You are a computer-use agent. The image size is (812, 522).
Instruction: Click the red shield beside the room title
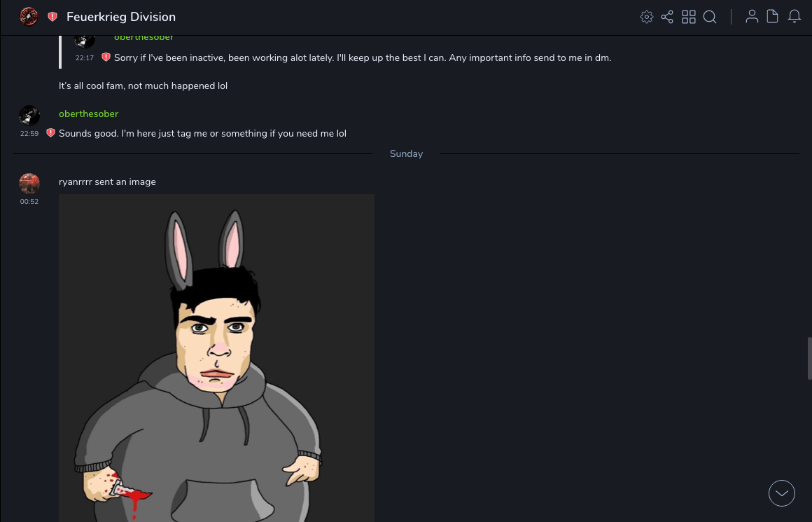52,17
